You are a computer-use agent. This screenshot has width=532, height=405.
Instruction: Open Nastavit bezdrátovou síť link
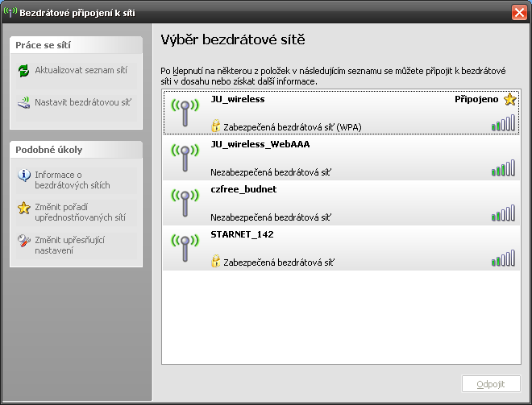click(x=83, y=102)
